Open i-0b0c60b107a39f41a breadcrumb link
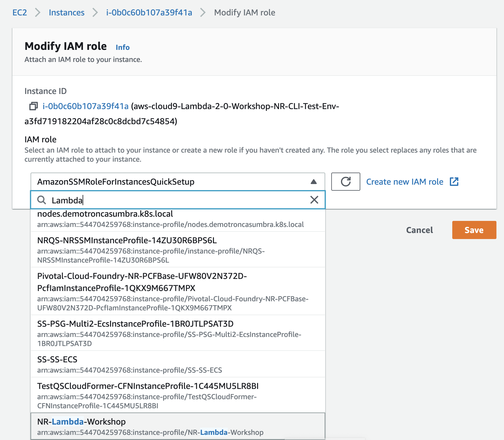Screen dimensions: 504x440 [x=149, y=12]
